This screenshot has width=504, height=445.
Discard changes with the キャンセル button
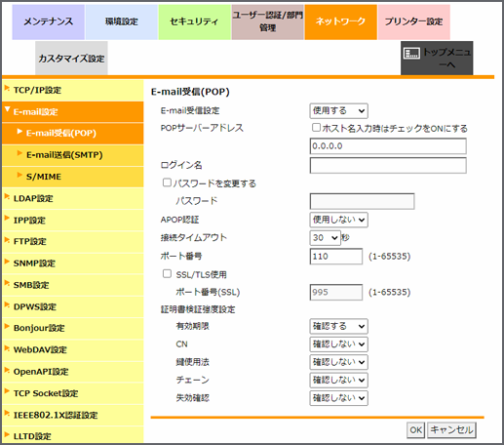coord(451,430)
